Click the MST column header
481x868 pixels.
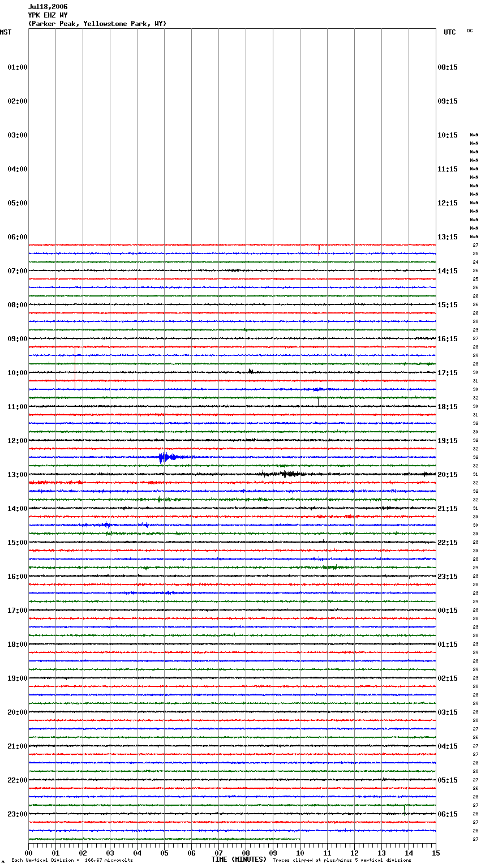pyautogui.click(x=6, y=32)
